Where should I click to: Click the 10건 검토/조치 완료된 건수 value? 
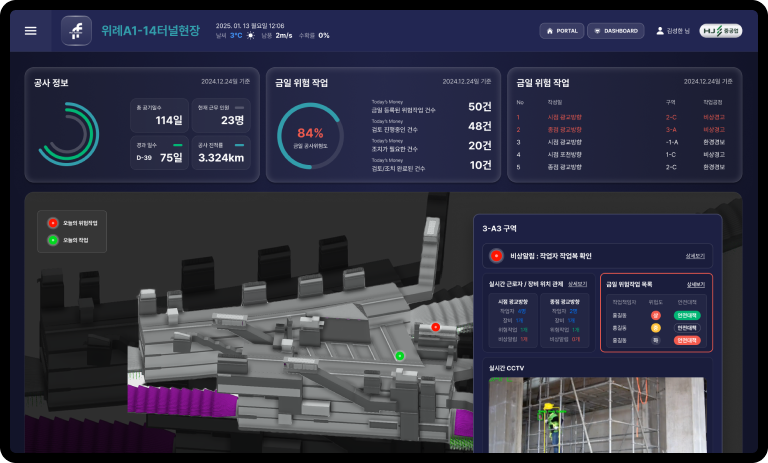pos(480,165)
